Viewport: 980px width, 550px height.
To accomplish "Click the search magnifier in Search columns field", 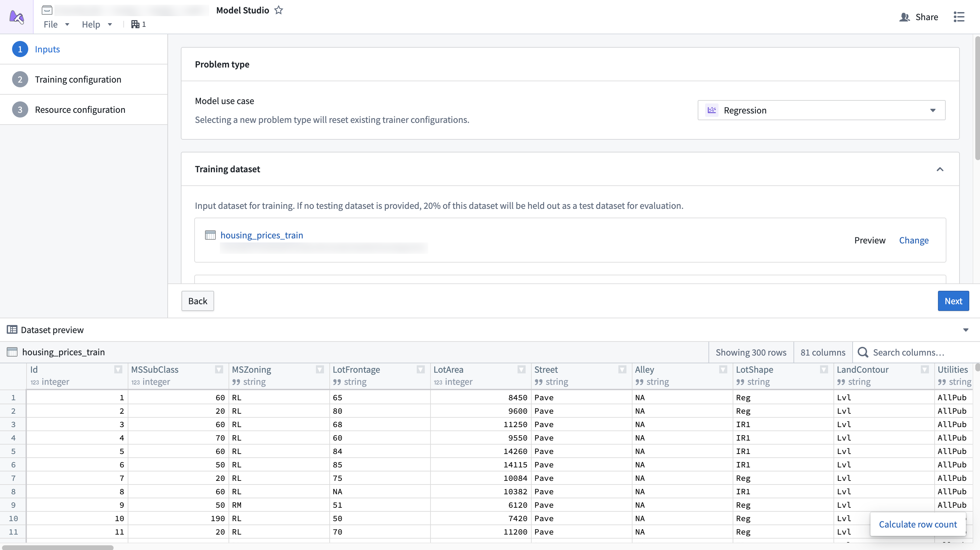I will pyautogui.click(x=864, y=352).
